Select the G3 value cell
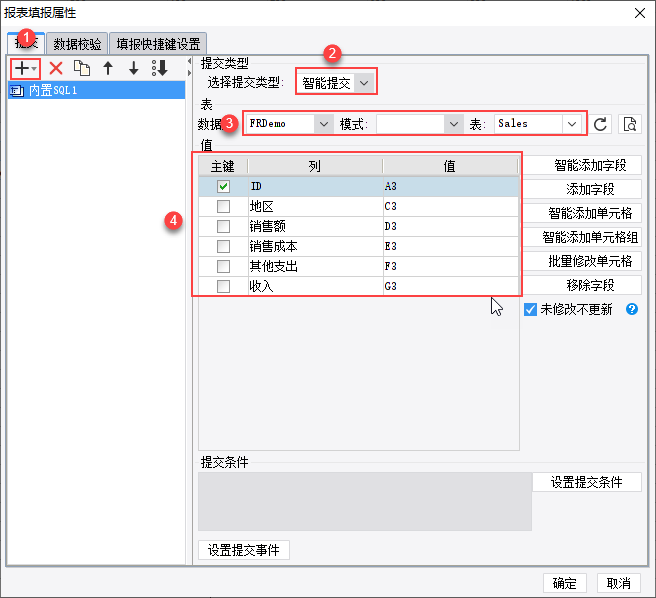 point(451,286)
